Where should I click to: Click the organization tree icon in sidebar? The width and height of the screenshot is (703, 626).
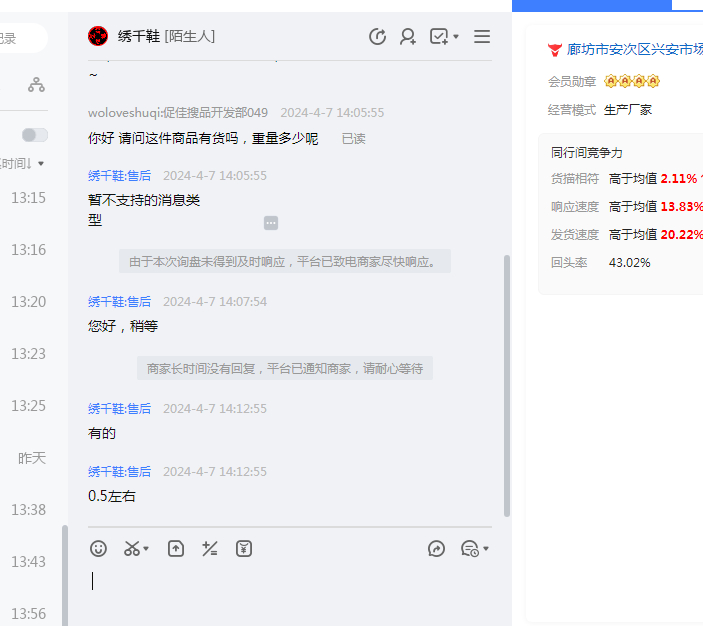36,85
